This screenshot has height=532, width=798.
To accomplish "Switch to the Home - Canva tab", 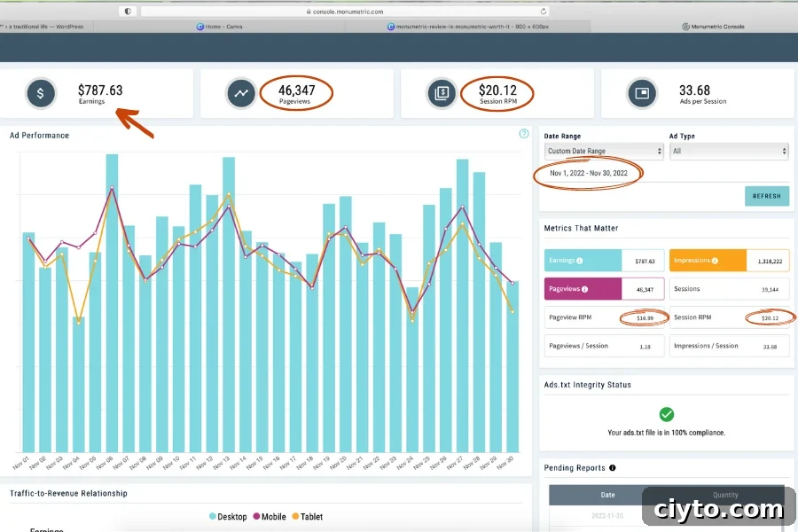I will coord(220,27).
